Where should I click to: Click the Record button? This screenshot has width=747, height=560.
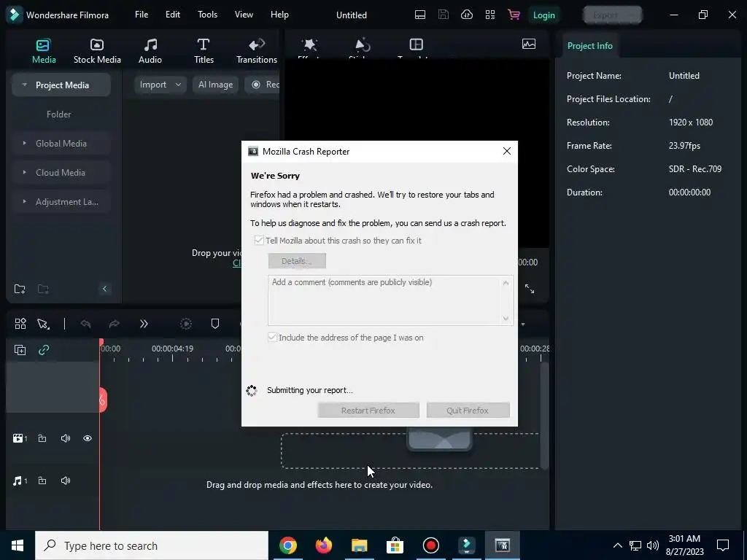263,85
